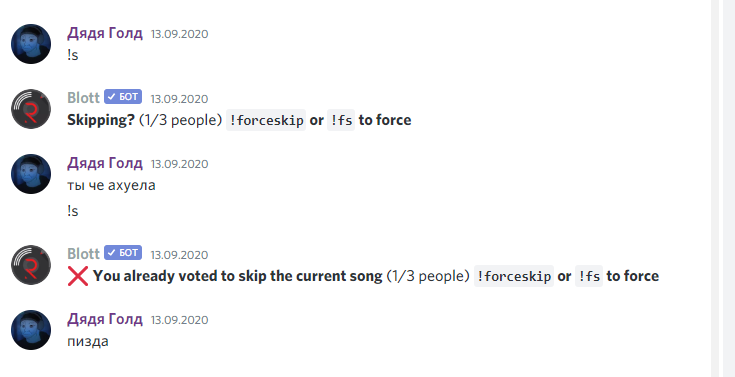Click "!fs" code in the "Skipping?" message
Viewport: 735px width, 377px height.
click(341, 120)
